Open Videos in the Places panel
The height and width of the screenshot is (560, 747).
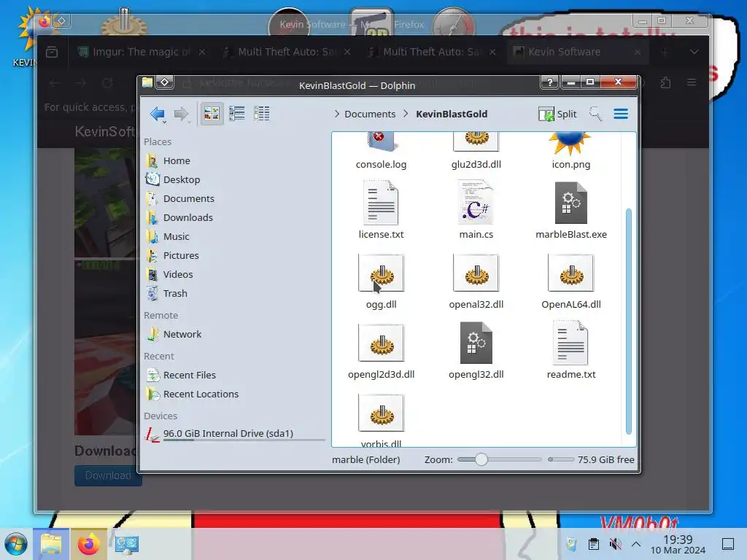click(x=177, y=275)
